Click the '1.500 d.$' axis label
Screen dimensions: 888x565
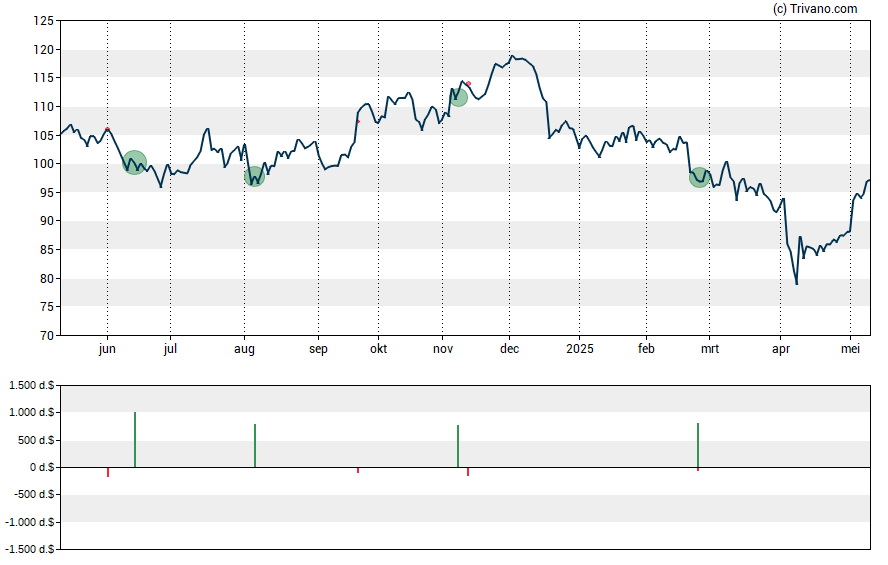pos(32,386)
